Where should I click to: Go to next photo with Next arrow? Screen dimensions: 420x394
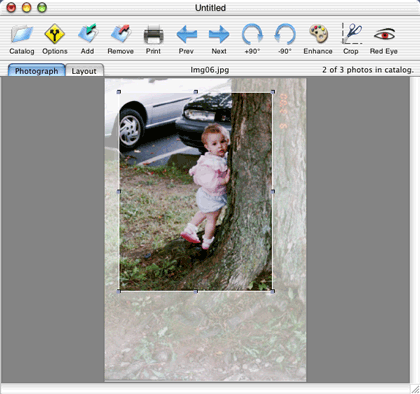click(x=219, y=34)
